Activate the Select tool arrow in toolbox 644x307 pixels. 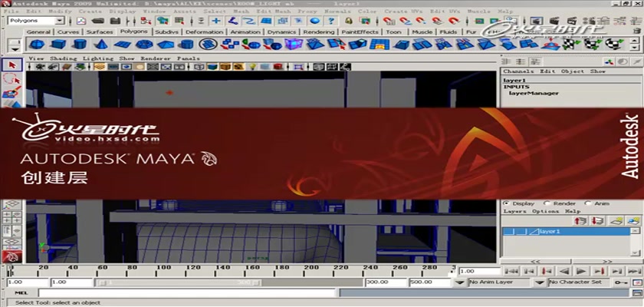12,65
